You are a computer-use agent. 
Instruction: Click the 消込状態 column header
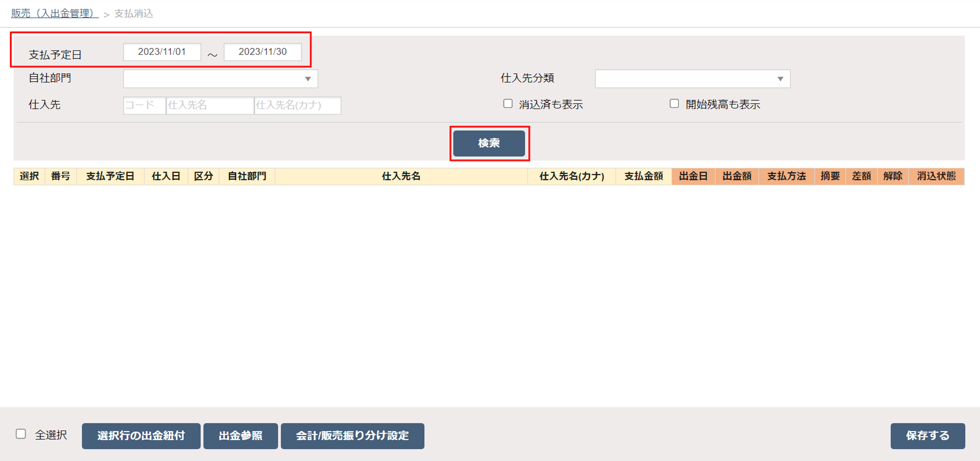(x=936, y=176)
